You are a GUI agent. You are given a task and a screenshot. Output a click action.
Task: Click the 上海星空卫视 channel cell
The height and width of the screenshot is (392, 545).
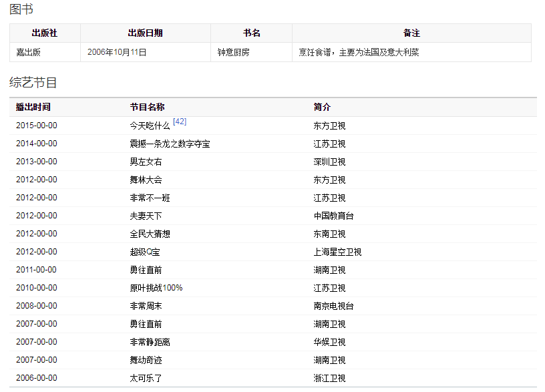[337, 252]
